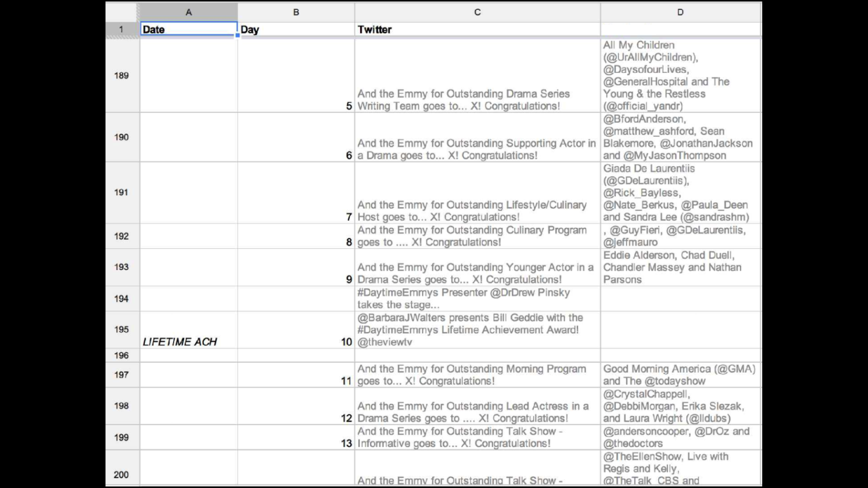868x488 pixels.
Task: Click cell with Outstanding Morning Program tweet
Action: 477,375
